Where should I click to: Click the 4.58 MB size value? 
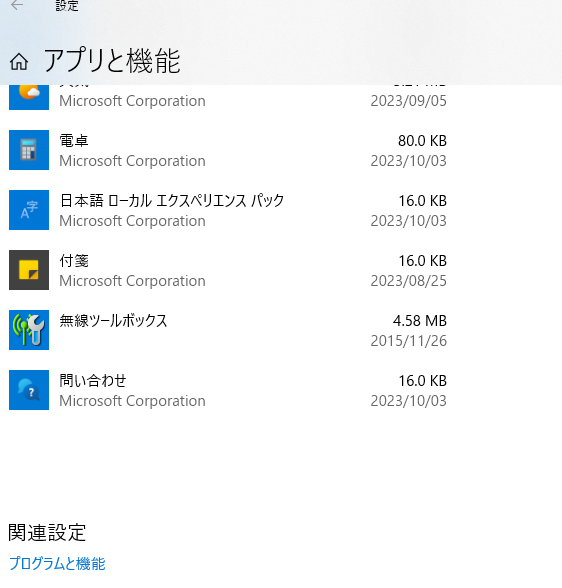pyautogui.click(x=420, y=321)
